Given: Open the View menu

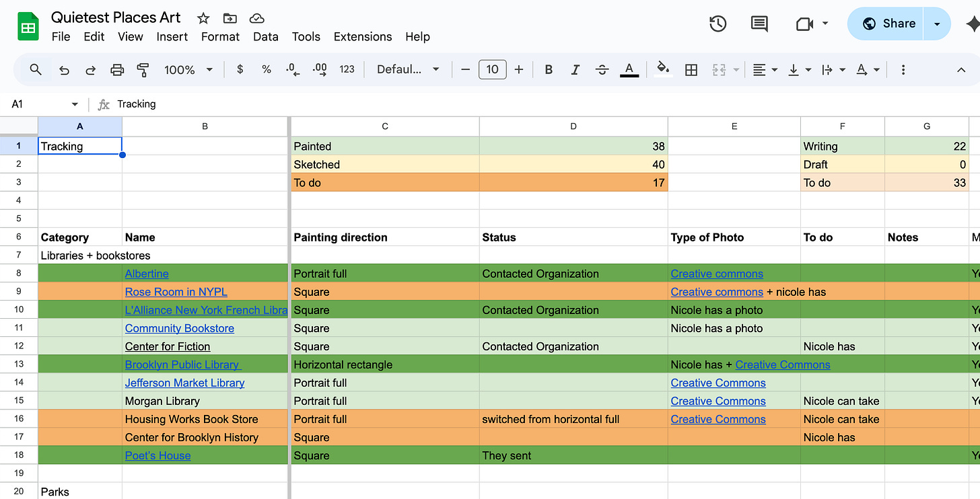Looking at the screenshot, I should click(x=131, y=36).
